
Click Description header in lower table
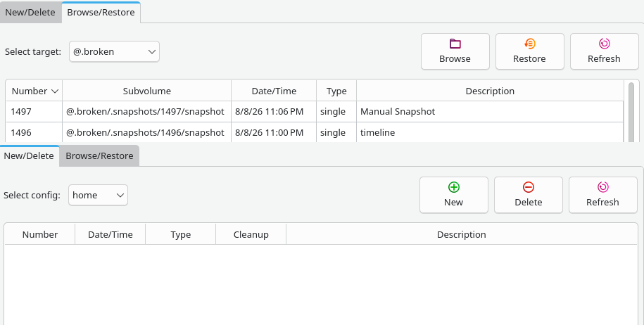coord(461,235)
